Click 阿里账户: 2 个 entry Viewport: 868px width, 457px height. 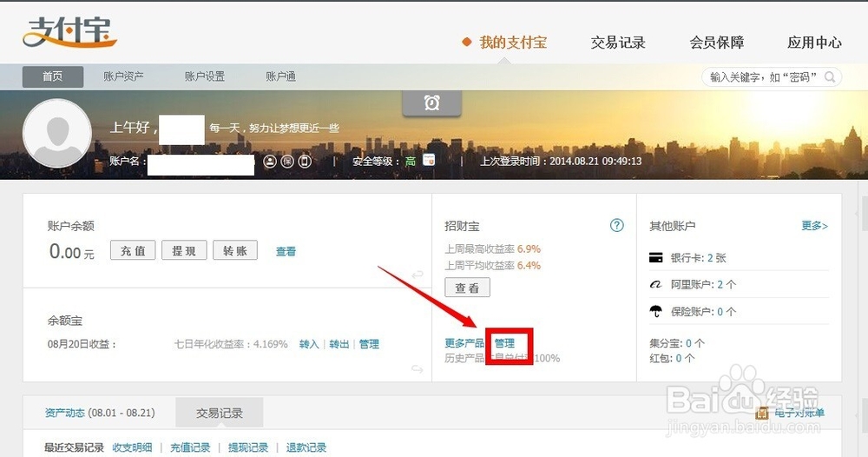703,284
